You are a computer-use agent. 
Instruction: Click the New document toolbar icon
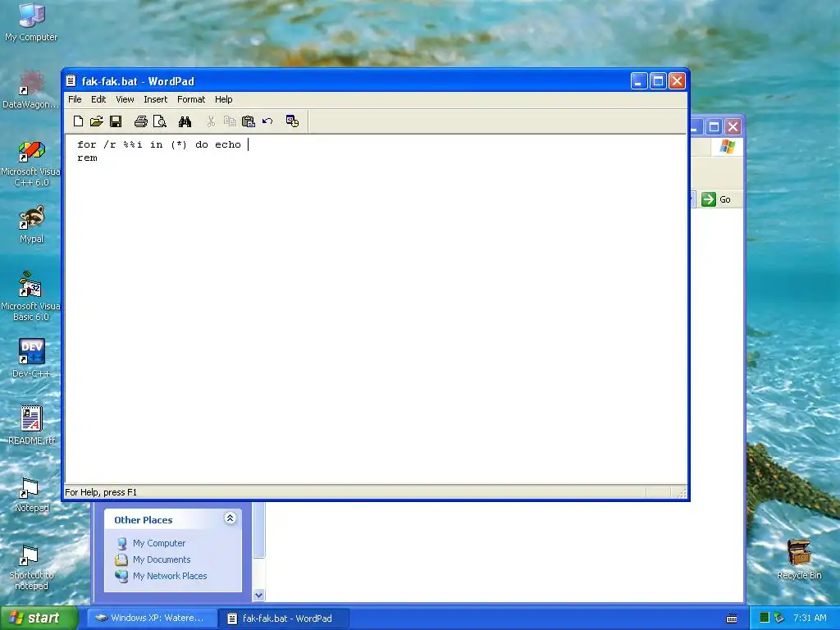[78, 121]
